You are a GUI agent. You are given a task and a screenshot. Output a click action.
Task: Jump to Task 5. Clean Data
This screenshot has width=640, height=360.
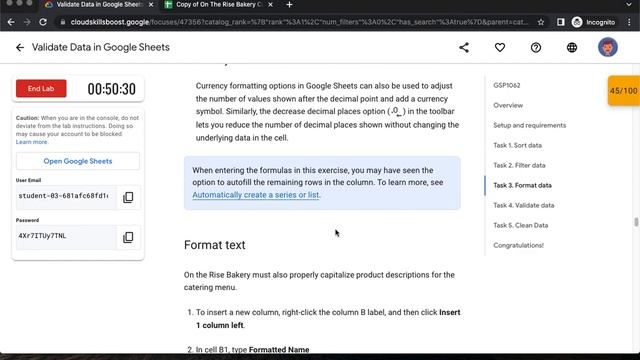click(520, 225)
